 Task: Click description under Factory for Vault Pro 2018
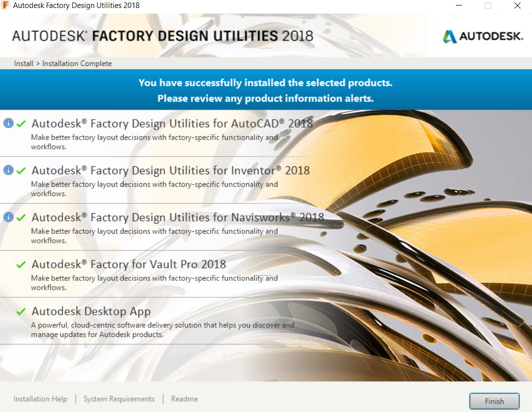pyautogui.click(x=154, y=282)
